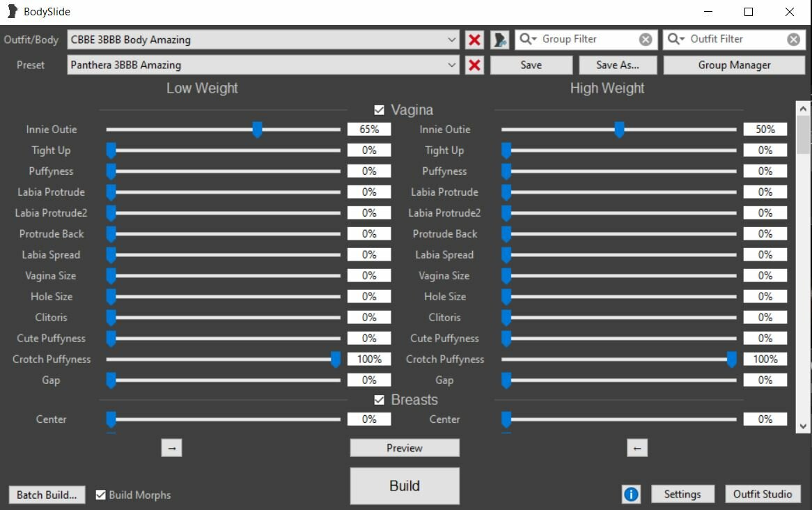
Task: Toggle the Build Morphs checkbox
Action: click(100, 495)
